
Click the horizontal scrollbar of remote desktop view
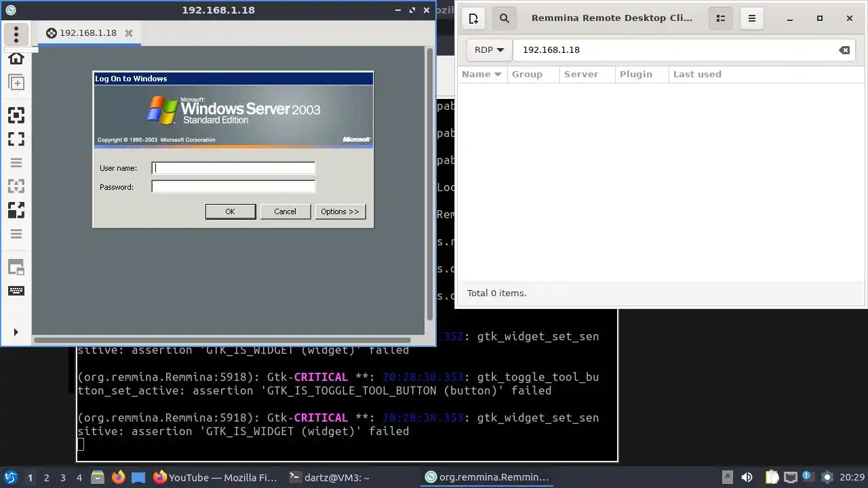(x=222, y=340)
